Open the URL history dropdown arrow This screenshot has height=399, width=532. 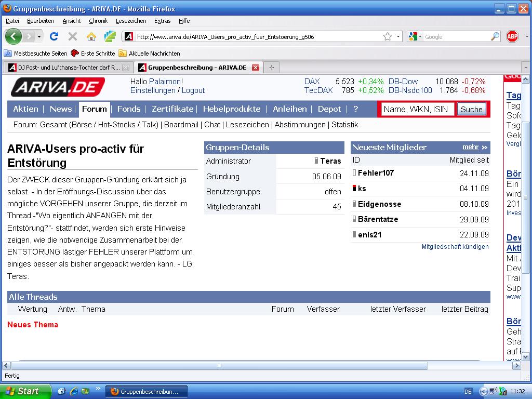tap(398, 36)
